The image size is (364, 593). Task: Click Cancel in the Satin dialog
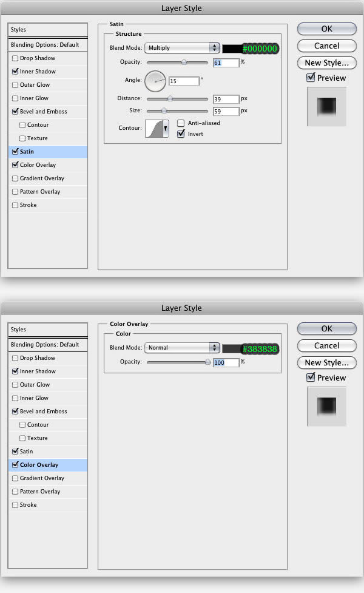327,46
